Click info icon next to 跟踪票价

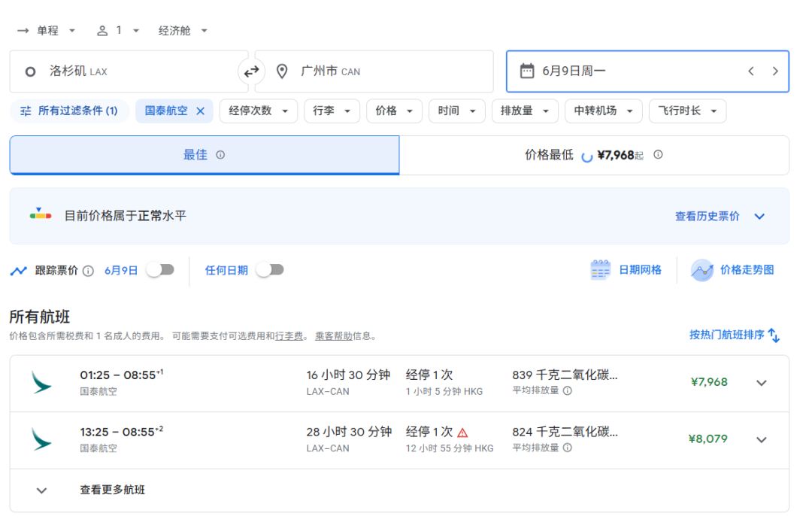pyautogui.click(x=89, y=271)
